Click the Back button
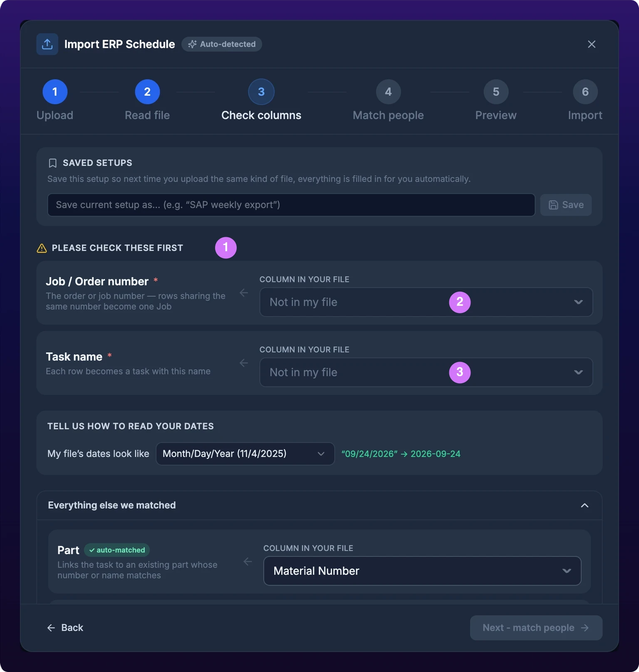The image size is (639, 672). [x=65, y=627]
